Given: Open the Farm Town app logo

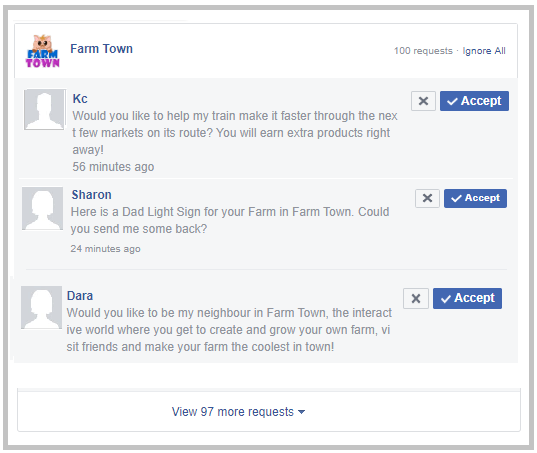Looking at the screenshot, I should (42, 51).
